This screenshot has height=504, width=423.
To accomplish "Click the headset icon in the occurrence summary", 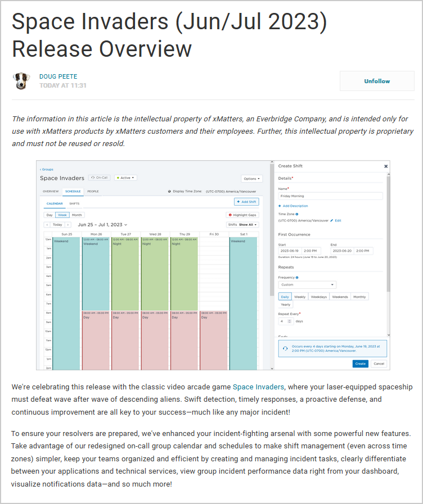I will pos(285,348).
